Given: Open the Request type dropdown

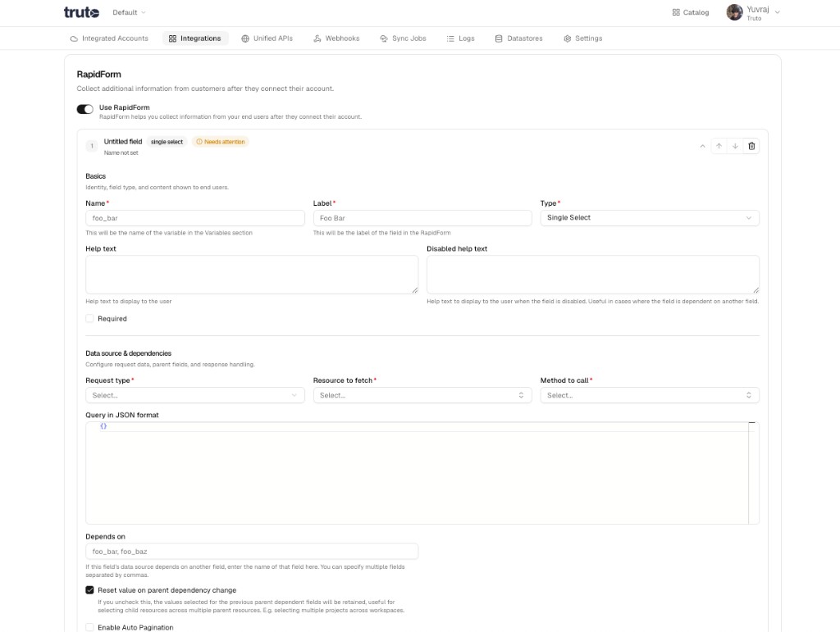Looking at the screenshot, I should point(195,395).
